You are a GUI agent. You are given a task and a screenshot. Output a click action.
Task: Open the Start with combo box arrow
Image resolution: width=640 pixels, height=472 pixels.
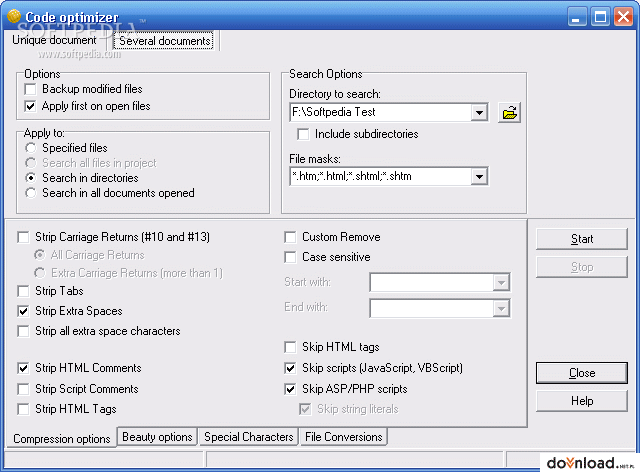pyautogui.click(x=501, y=283)
